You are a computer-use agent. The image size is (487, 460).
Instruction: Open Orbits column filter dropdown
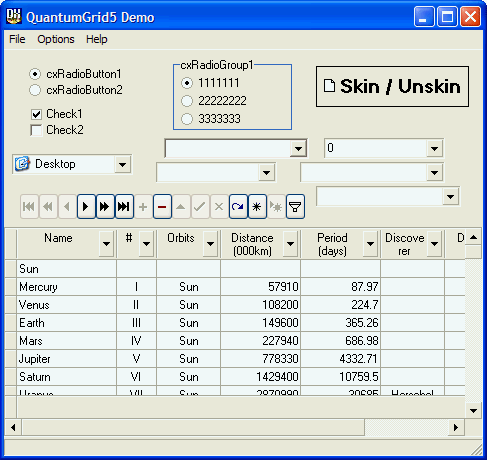[x=210, y=244]
